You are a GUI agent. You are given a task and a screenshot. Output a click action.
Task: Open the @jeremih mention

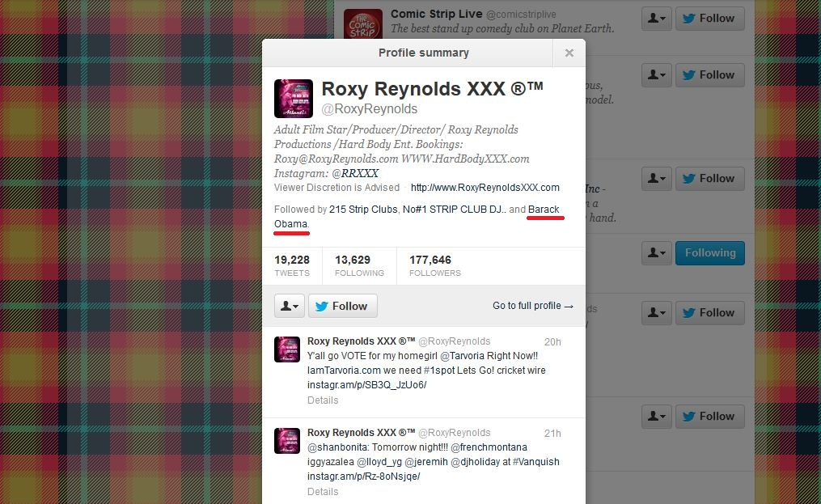tap(427, 462)
